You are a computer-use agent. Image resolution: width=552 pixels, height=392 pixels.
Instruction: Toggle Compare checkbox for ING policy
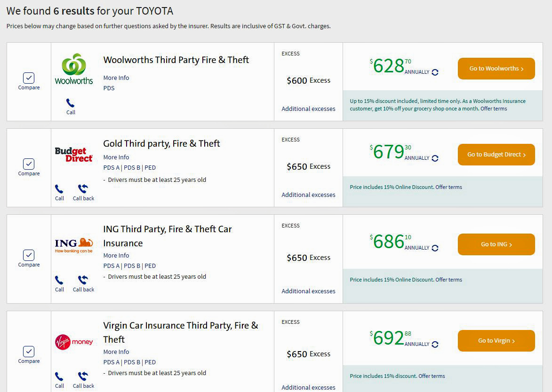click(x=29, y=255)
